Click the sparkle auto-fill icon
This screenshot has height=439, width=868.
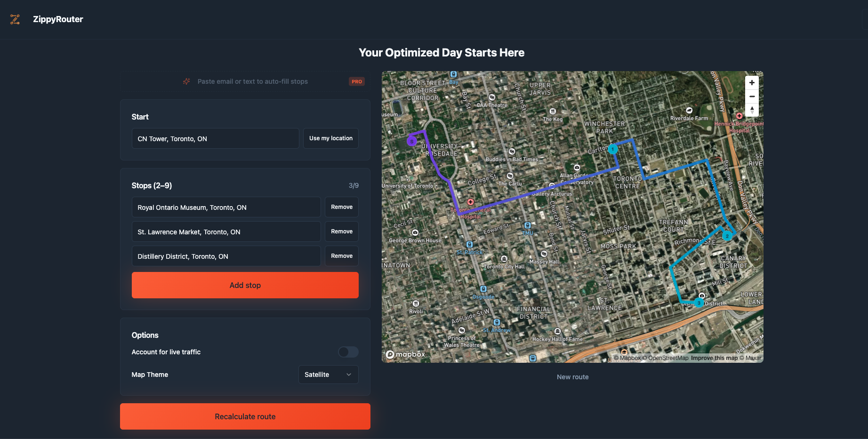pos(186,81)
